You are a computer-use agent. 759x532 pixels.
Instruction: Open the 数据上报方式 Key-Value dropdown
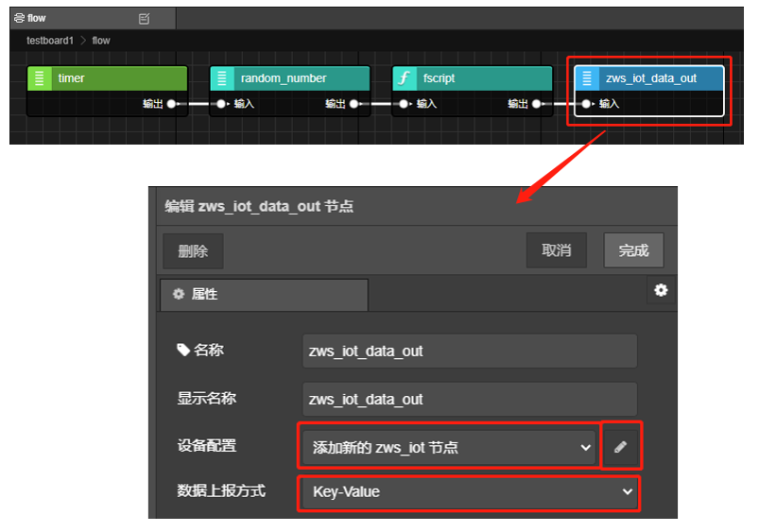click(x=469, y=491)
